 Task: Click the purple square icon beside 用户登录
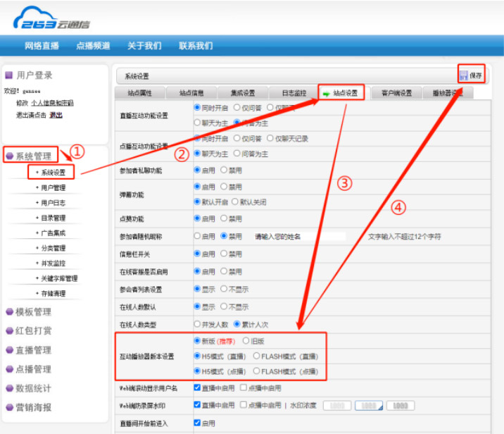(9, 75)
